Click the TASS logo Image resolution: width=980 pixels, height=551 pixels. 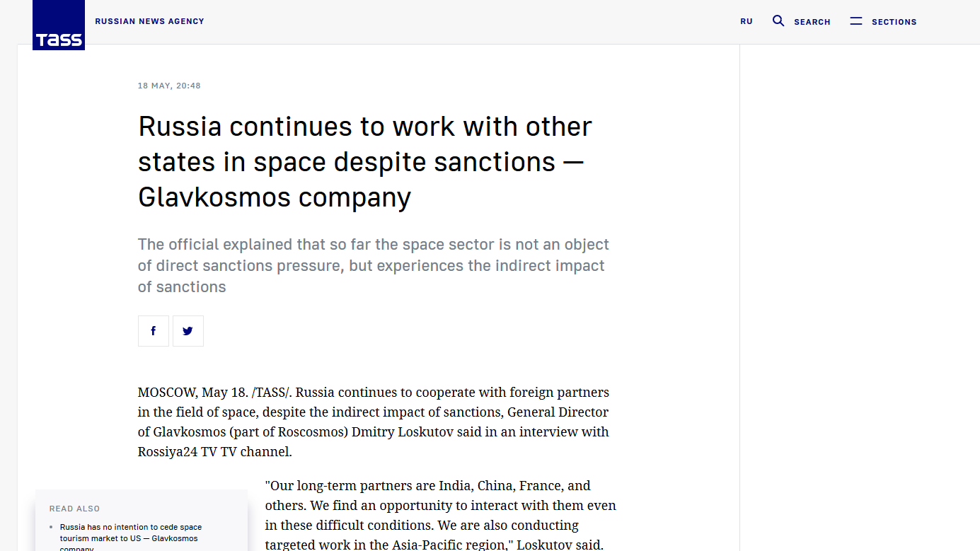pos(59,25)
